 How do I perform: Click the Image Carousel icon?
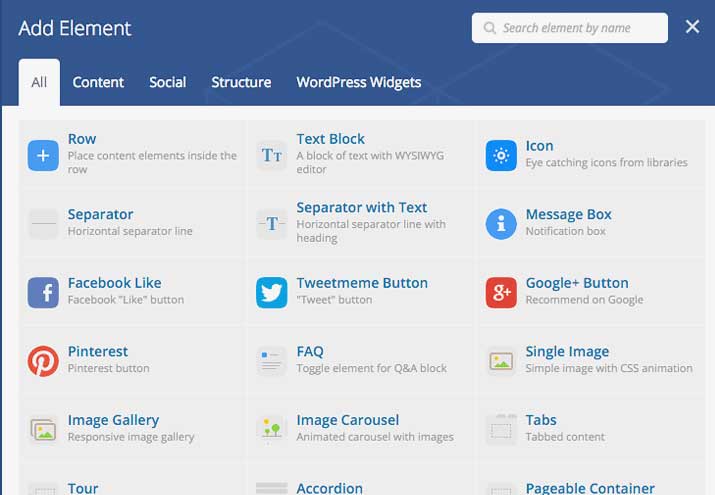(x=272, y=429)
